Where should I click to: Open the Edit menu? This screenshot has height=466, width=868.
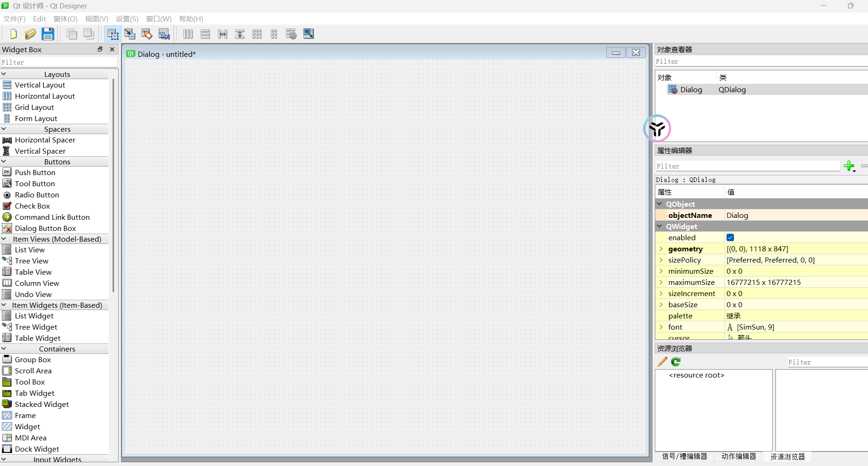(40, 19)
